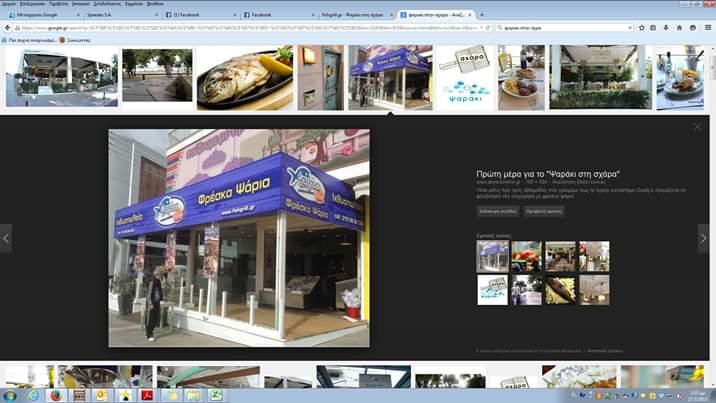Select the wine and food plate thumbnail in top row
This screenshot has height=403, width=716.
521,78
